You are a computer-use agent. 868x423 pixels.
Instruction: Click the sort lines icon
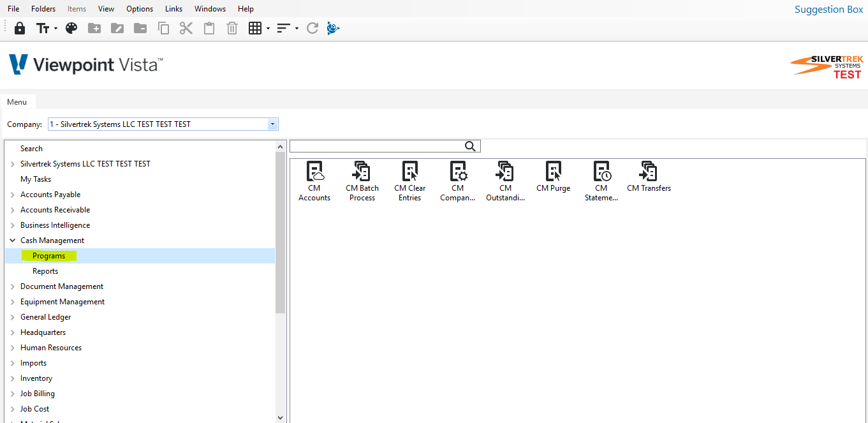(x=284, y=29)
